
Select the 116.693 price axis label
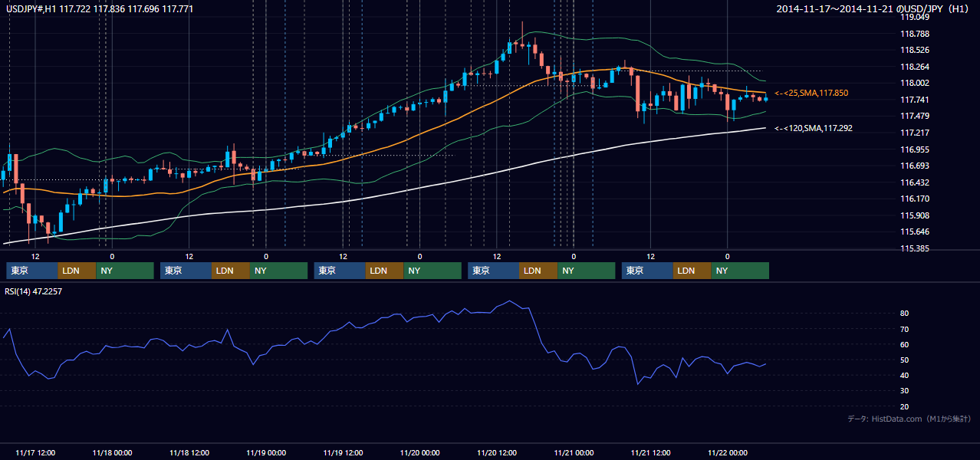pos(914,166)
